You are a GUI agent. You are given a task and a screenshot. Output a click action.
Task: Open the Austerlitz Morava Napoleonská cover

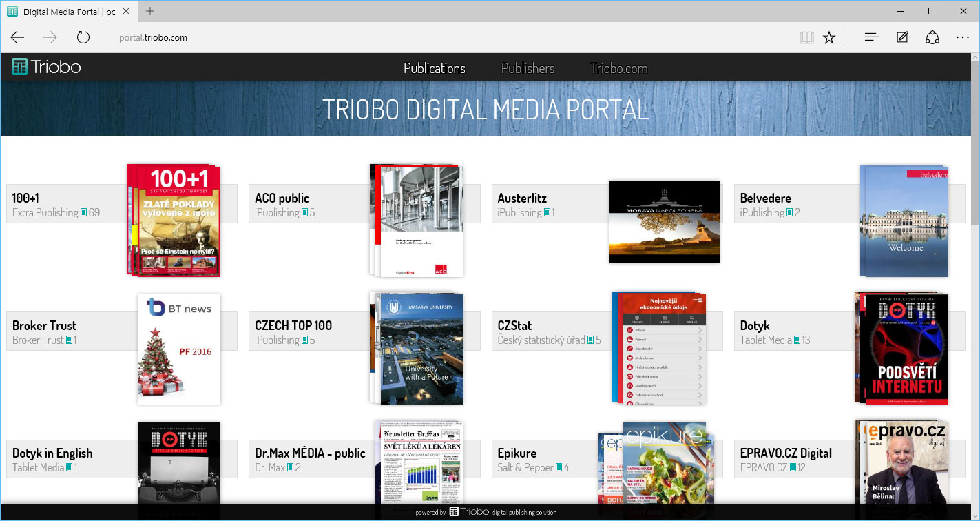(x=664, y=221)
